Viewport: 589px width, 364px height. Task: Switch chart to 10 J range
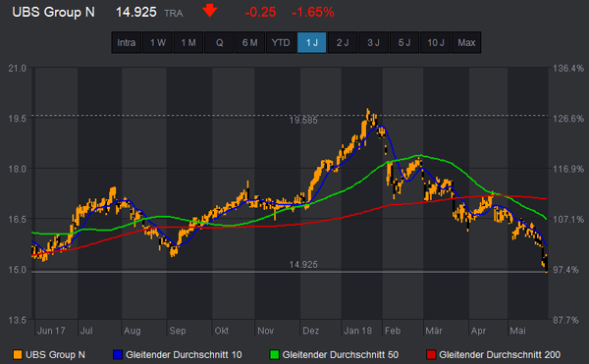pos(436,43)
